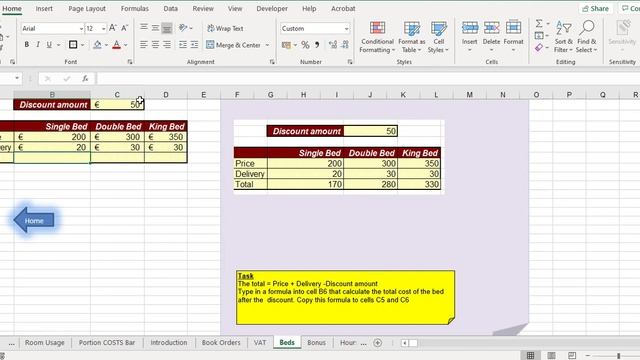Screen dimensions: 640x360
Task: Click the Share button
Action: [x=596, y=8]
